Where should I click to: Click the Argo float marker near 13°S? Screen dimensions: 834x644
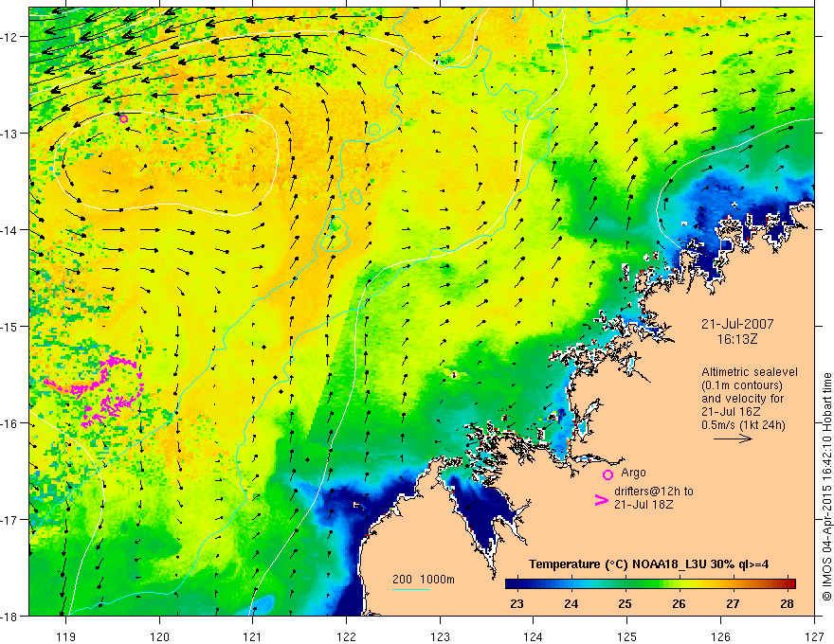[x=124, y=118]
